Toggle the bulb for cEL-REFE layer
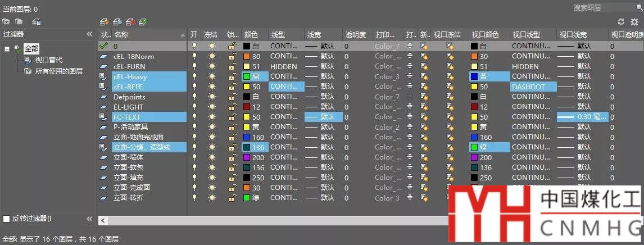Viewport: 644px width, 245px height. pyautogui.click(x=194, y=87)
